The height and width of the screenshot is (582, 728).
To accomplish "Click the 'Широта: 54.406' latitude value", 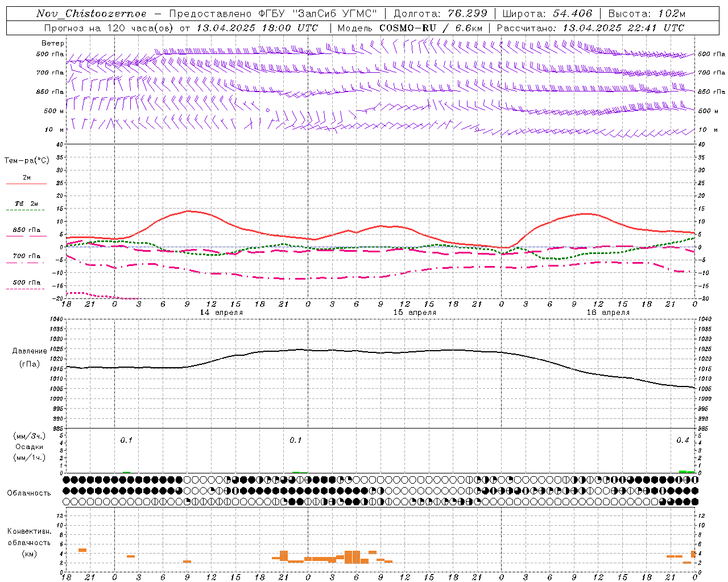I will pos(547,14).
